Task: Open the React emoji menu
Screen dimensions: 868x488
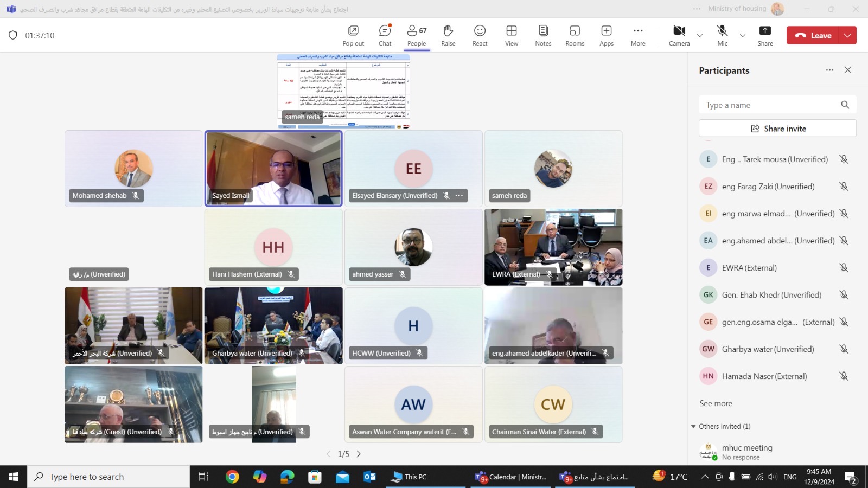Action: tap(480, 36)
